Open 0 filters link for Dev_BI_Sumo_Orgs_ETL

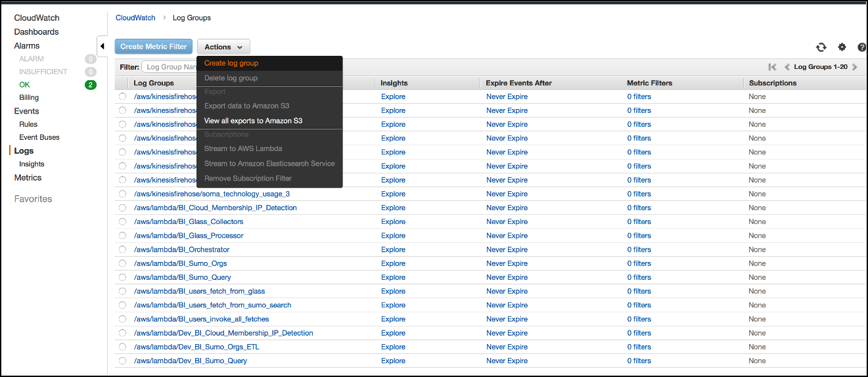pyautogui.click(x=639, y=347)
